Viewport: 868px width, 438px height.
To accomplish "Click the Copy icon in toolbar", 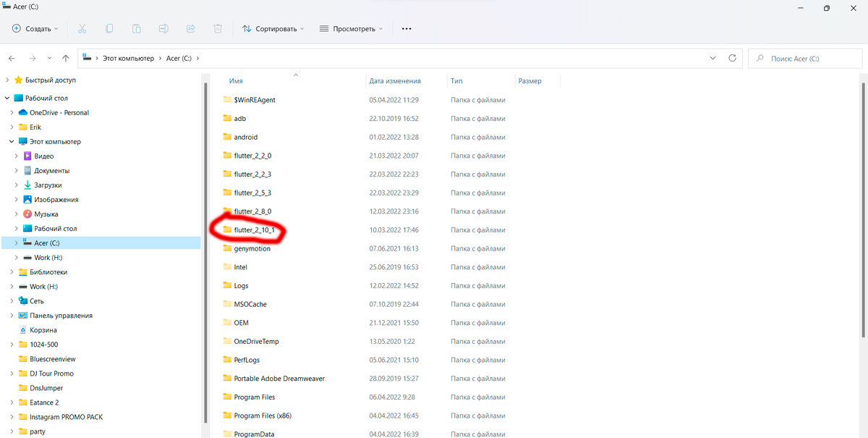I will 109,29.
